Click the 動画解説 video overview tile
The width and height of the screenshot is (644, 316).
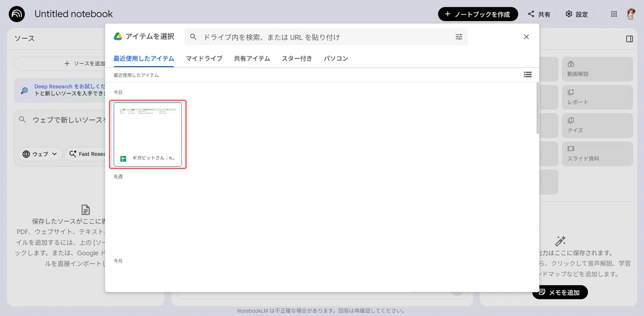[597, 69]
